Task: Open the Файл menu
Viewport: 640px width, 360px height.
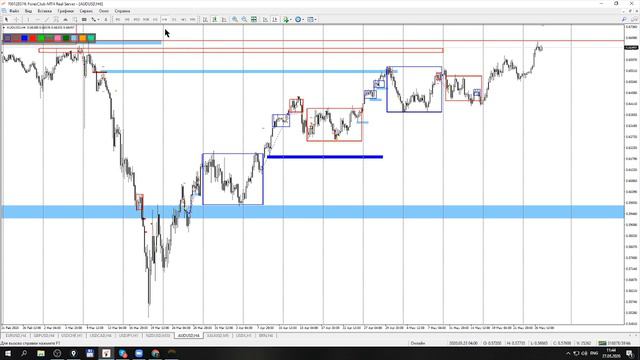Action: [14, 11]
